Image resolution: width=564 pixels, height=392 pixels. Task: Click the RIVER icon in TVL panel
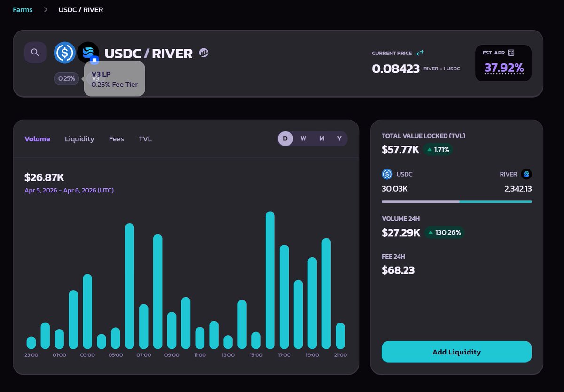coord(526,174)
